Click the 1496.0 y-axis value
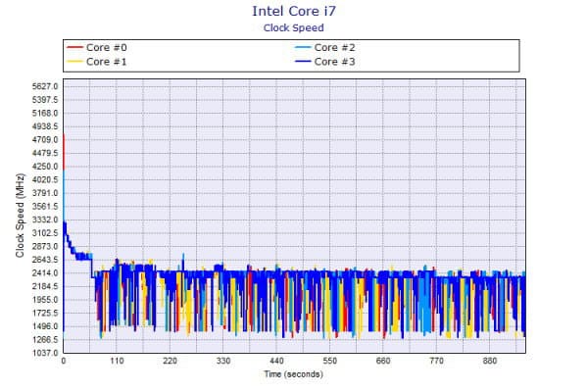Screen dimensions: 588x392 pyautogui.click(x=45, y=326)
